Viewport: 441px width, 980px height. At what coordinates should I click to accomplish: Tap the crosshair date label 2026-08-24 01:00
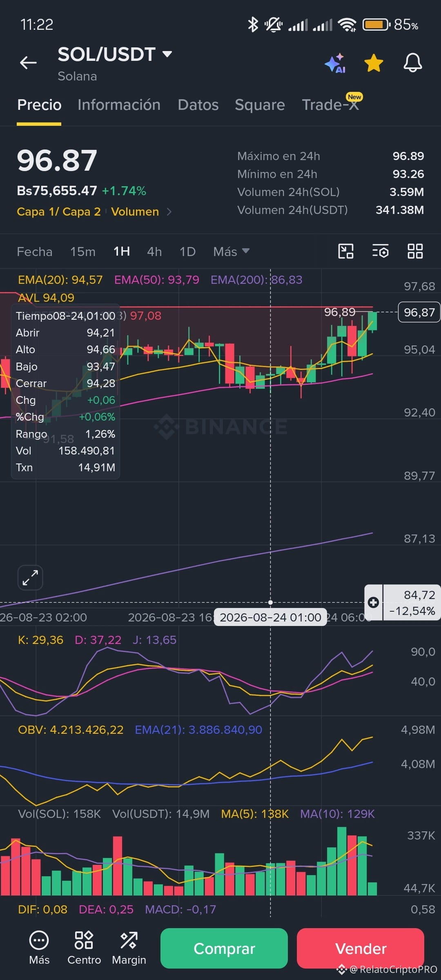coord(270,617)
